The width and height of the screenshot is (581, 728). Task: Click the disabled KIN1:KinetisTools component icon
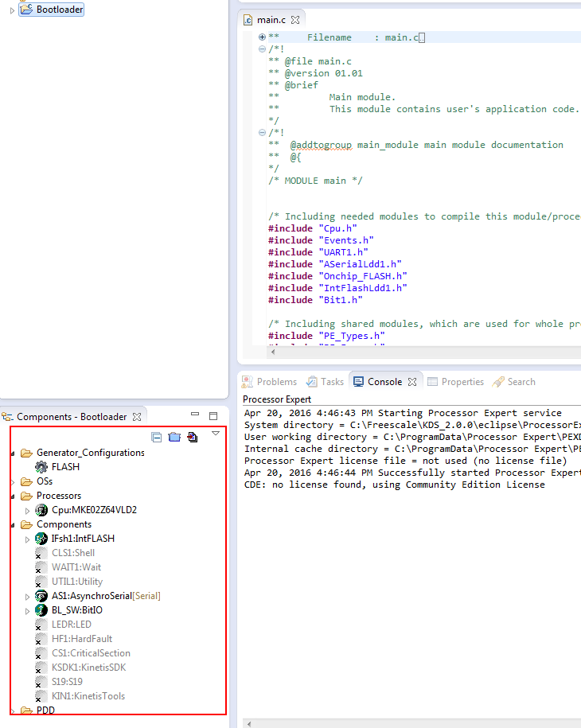coord(41,696)
